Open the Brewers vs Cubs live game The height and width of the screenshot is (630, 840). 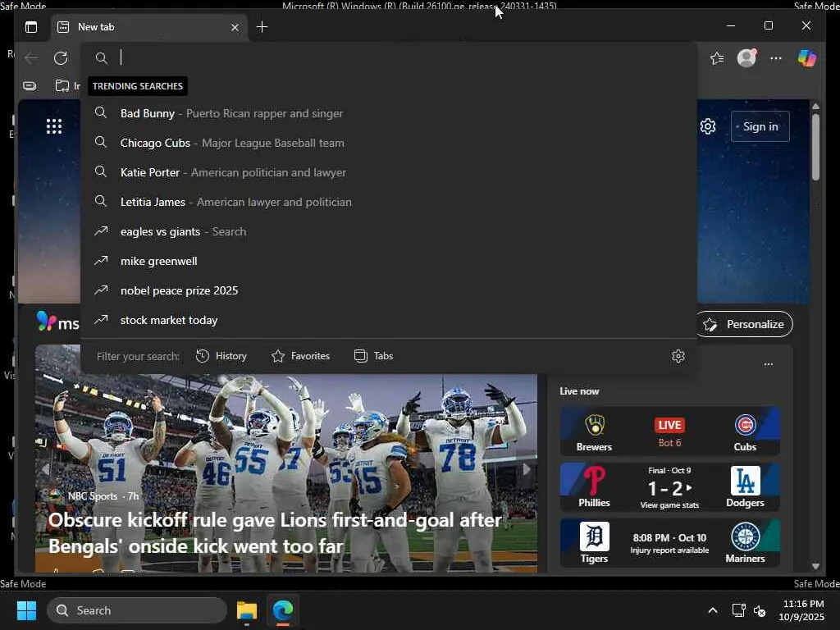click(x=669, y=431)
